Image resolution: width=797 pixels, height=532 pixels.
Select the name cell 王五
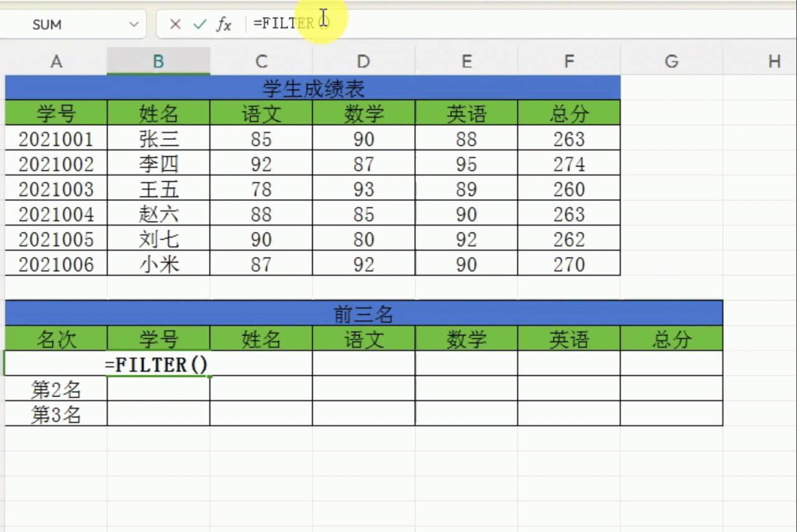pos(158,188)
